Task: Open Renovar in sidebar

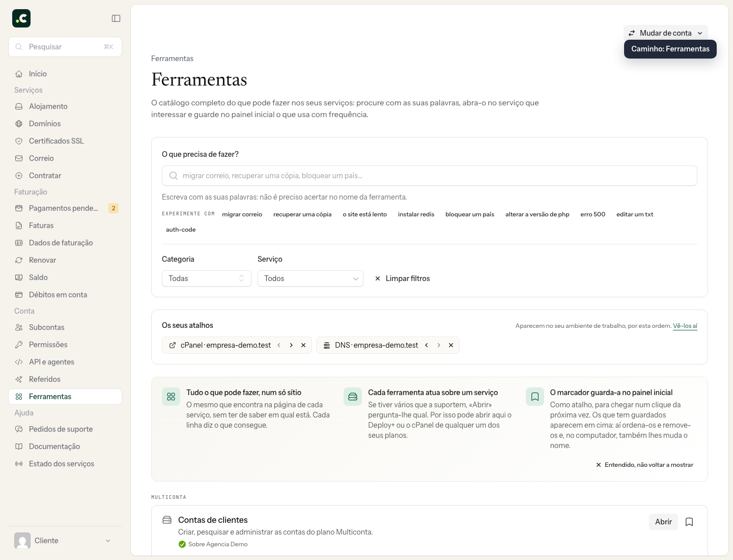Action: pyautogui.click(x=65, y=260)
